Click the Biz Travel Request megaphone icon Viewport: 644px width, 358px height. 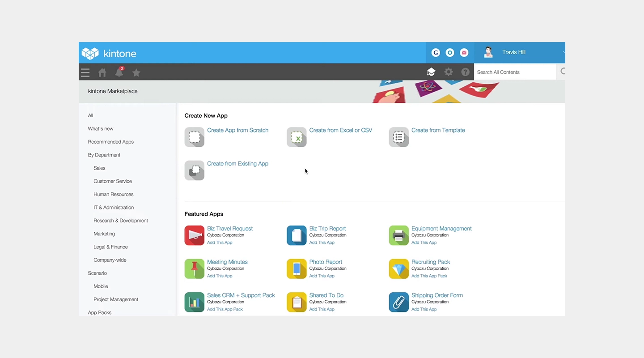click(x=195, y=235)
